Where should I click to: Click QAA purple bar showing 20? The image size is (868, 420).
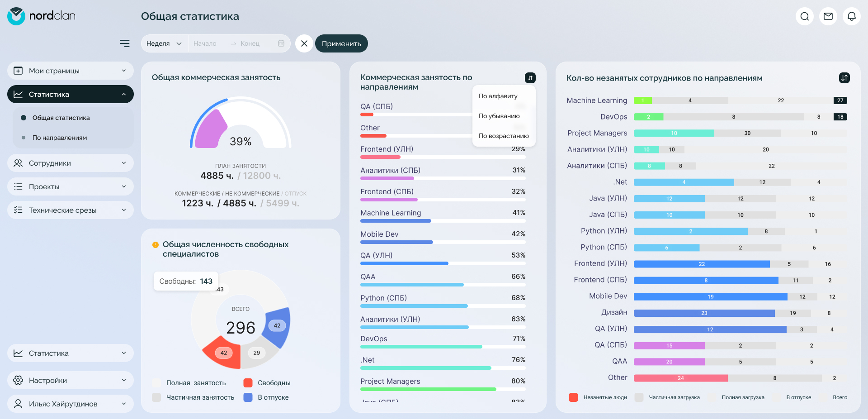coord(669,362)
